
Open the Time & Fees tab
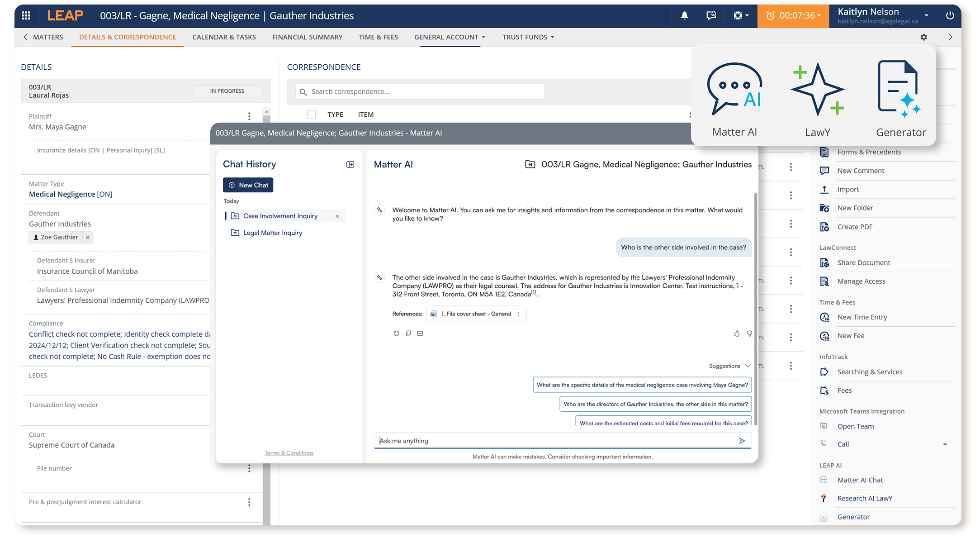[x=378, y=37]
